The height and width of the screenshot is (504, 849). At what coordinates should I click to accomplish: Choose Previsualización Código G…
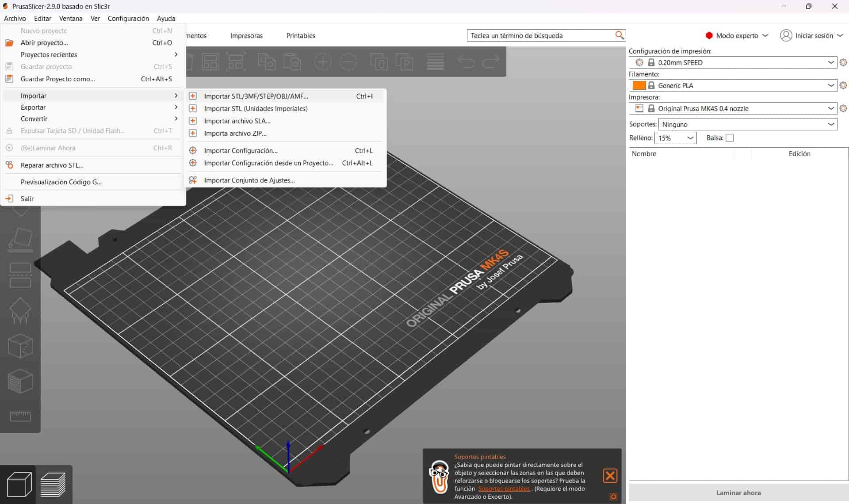click(92, 182)
